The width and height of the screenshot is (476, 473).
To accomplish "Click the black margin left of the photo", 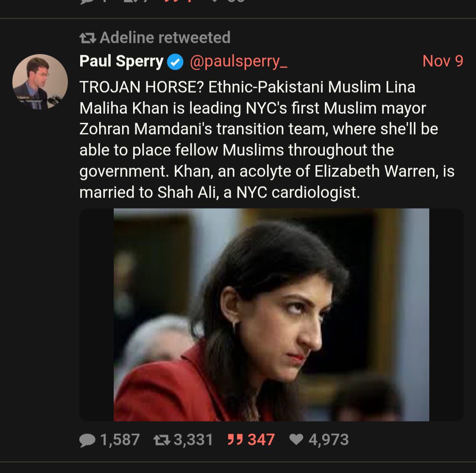I will [x=96, y=315].
